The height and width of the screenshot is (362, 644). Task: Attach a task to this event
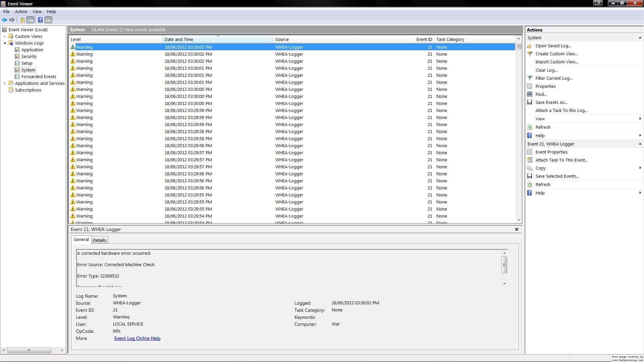point(561,160)
